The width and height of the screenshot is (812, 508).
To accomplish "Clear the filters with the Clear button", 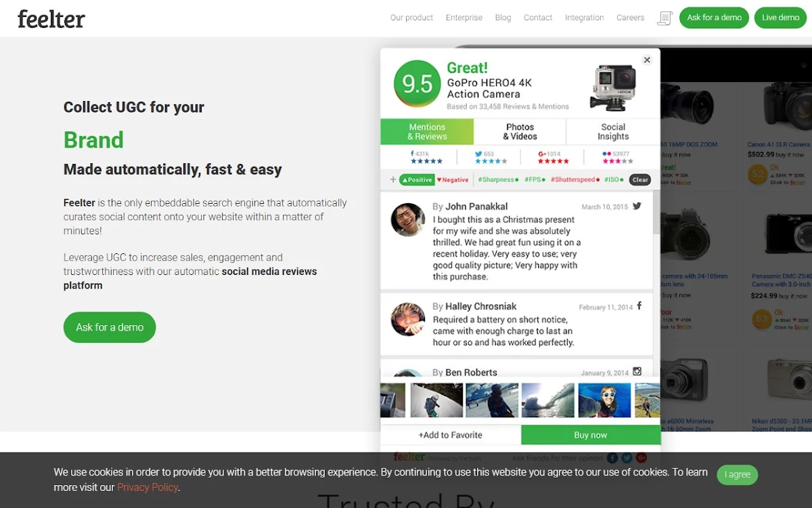I will (x=640, y=179).
